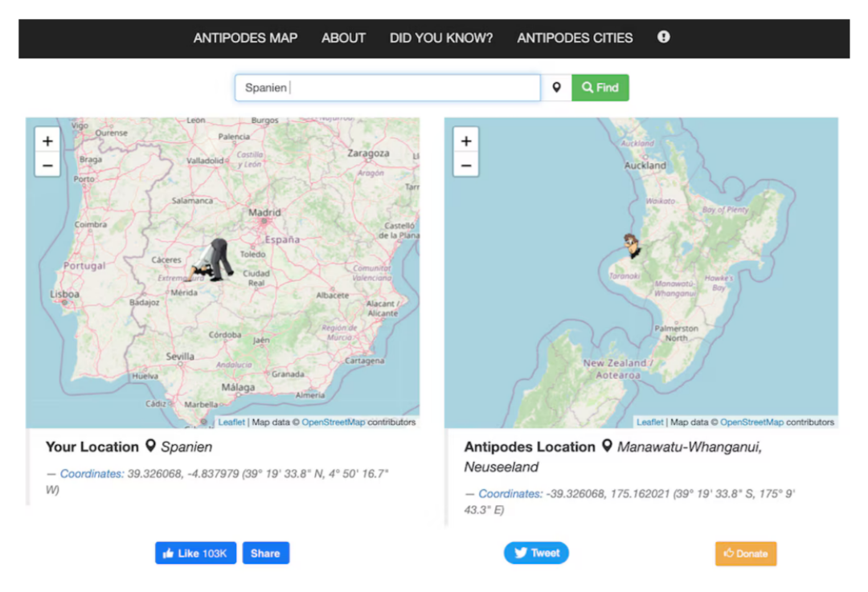
Task: Click the head-in-ground man marker in Spain
Action: coord(213,260)
